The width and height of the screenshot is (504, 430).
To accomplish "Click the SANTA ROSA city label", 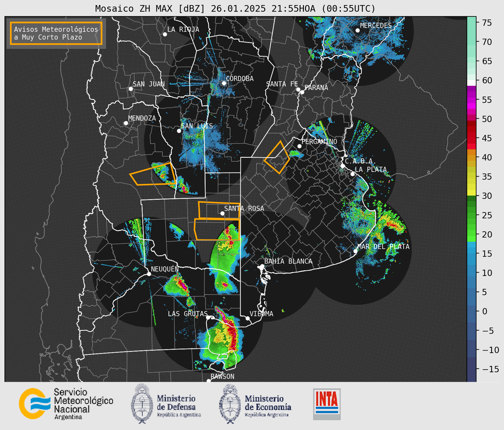I will (244, 208).
